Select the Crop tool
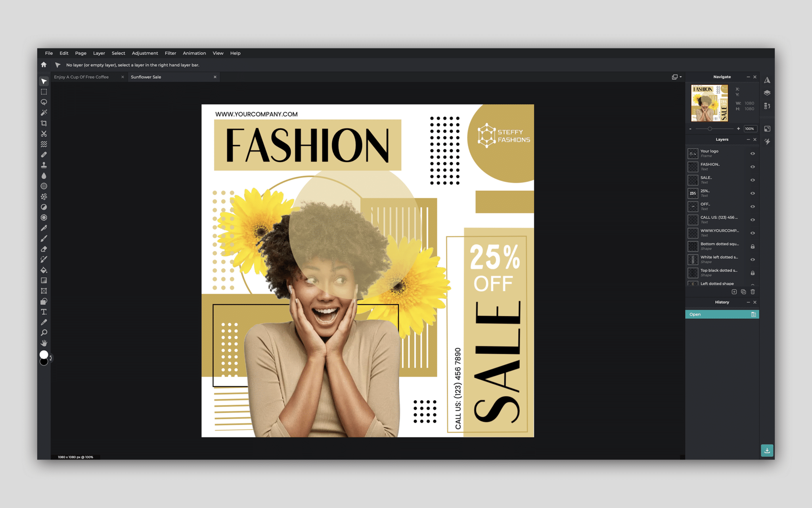This screenshot has height=508, width=812. coord(44,123)
